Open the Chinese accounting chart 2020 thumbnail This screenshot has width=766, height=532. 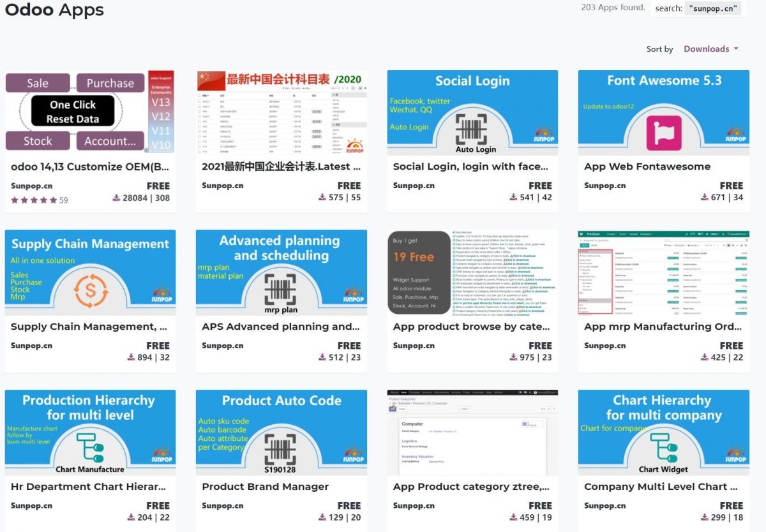click(281, 112)
